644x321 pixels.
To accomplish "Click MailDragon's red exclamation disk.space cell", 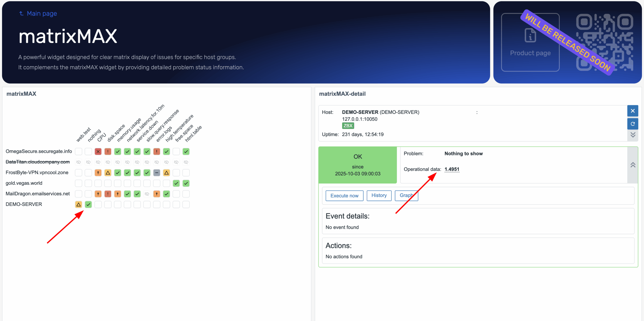I will coord(108,194).
